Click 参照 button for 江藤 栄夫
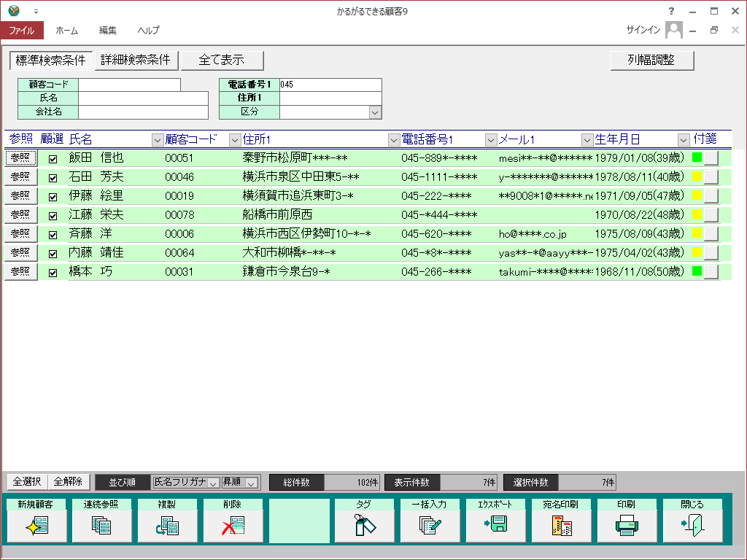 pos(20,215)
